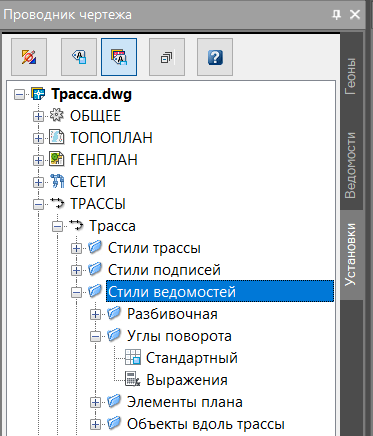The height and width of the screenshot is (436, 373).
Task: Select the Разбивочная label
Action: tap(172, 314)
